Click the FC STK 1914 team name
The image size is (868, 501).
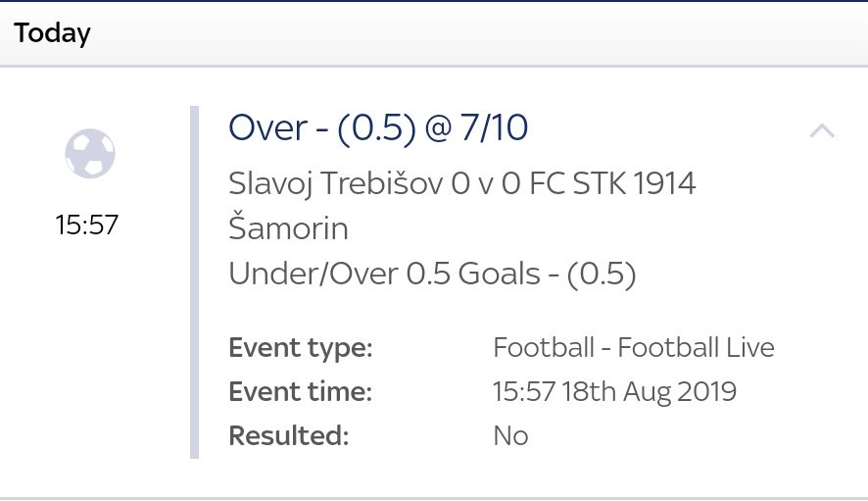tap(612, 183)
